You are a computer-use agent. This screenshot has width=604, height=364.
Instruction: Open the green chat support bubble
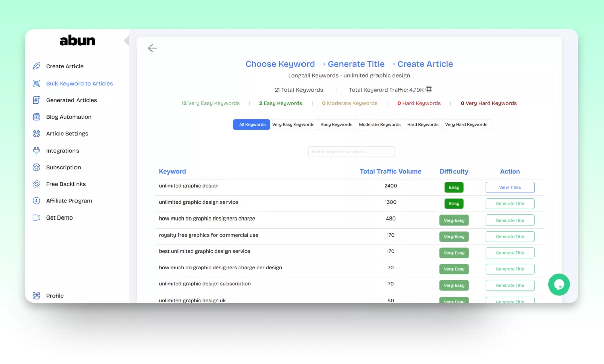click(x=559, y=284)
